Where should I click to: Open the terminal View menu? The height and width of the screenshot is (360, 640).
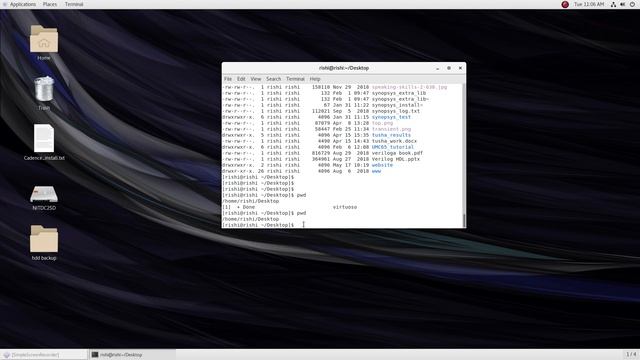[x=256, y=79]
